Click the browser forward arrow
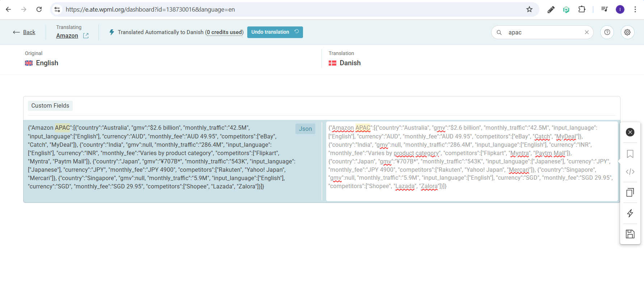Screen dimensions: 644x283 click(24, 9)
